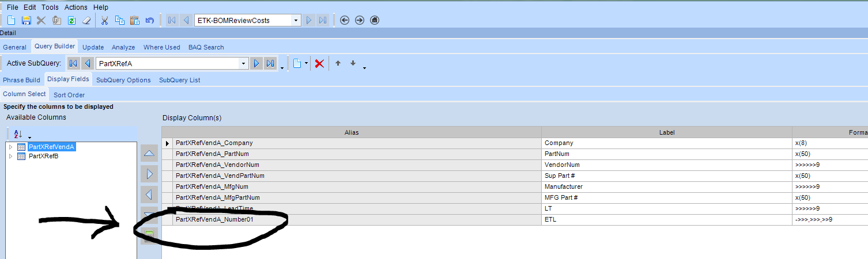
Task: Go to last BAQ record in top navigator
Action: pos(323,20)
